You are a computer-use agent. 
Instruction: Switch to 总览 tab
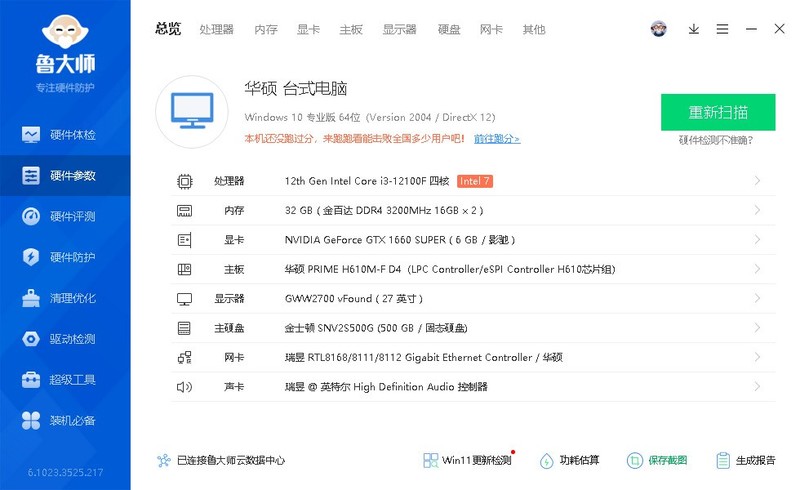click(168, 29)
